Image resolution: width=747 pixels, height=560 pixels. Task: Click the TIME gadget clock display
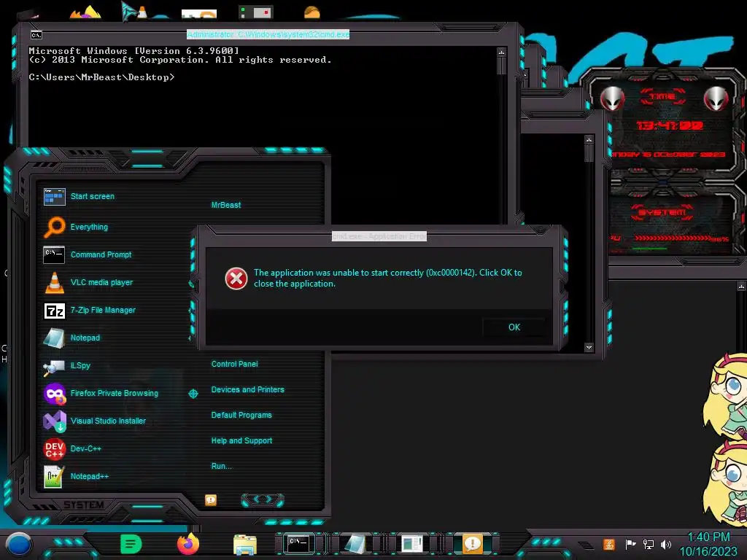[x=670, y=125]
